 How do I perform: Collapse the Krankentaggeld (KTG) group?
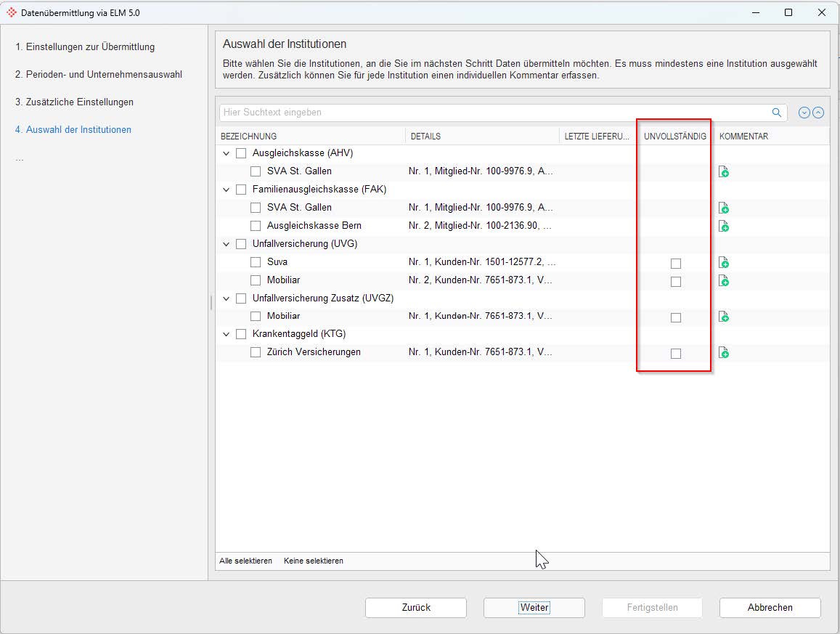click(227, 334)
